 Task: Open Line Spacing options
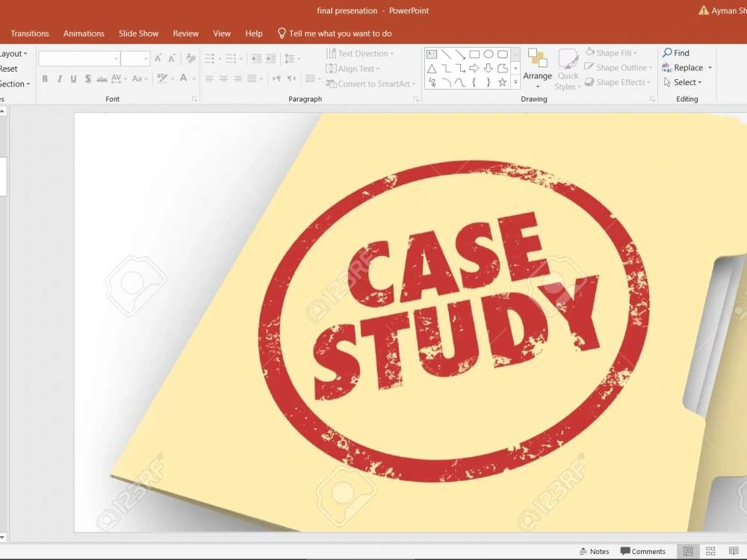(292, 58)
